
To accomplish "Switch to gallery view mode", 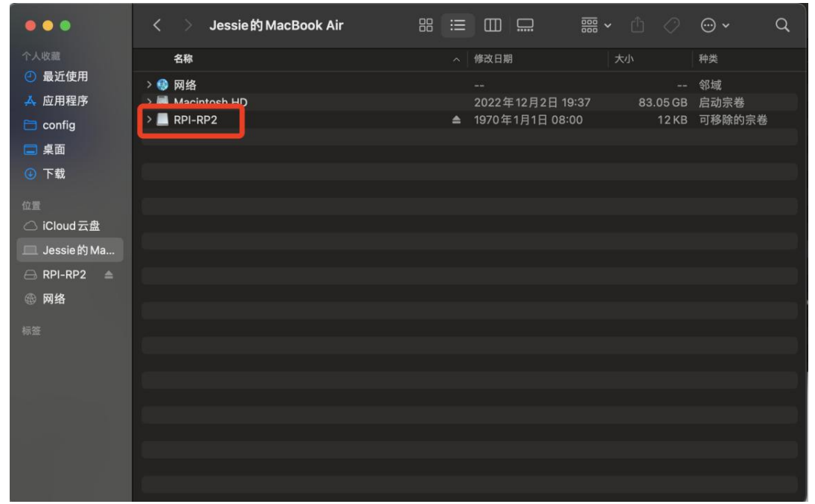I will pos(525,26).
